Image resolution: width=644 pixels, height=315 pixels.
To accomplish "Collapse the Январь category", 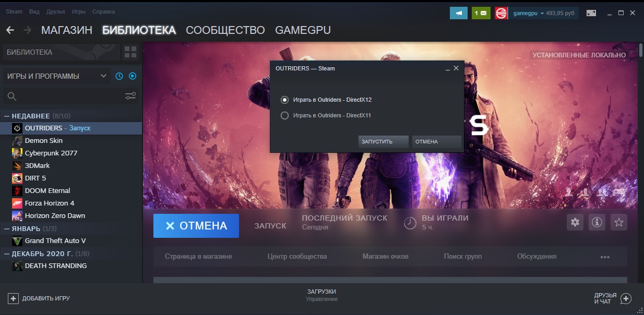I will coord(7,228).
